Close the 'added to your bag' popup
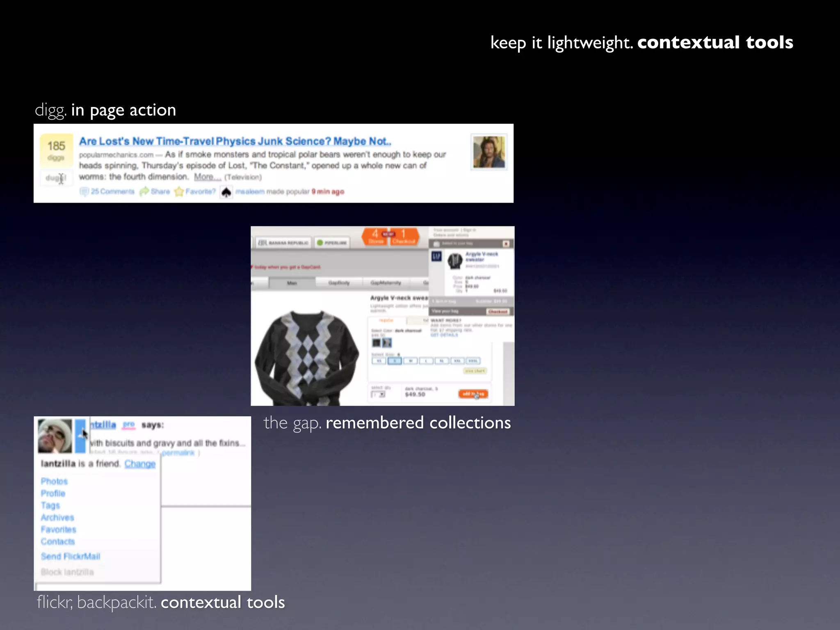The image size is (840, 630). coord(506,244)
